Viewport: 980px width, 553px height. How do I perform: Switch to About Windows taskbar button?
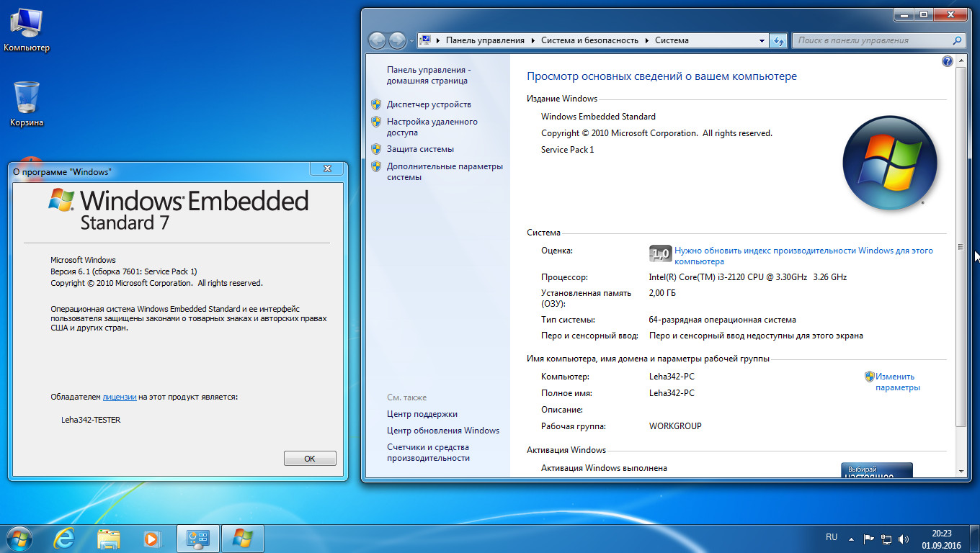click(x=243, y=538)
